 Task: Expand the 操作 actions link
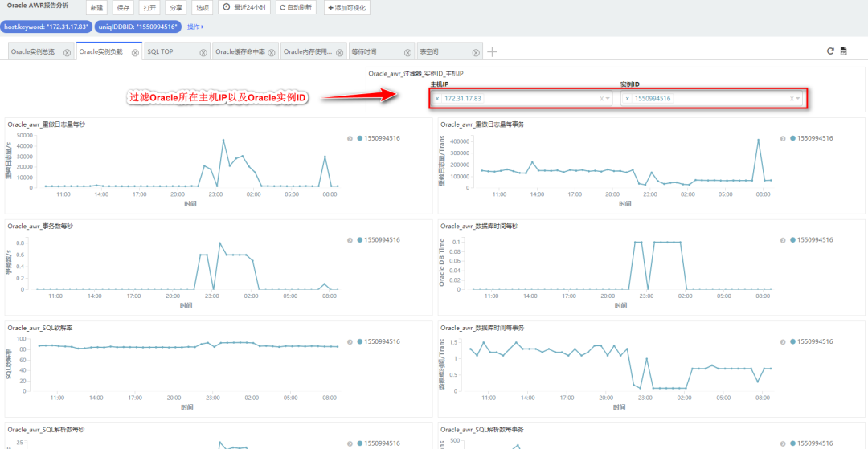point(194,27)
